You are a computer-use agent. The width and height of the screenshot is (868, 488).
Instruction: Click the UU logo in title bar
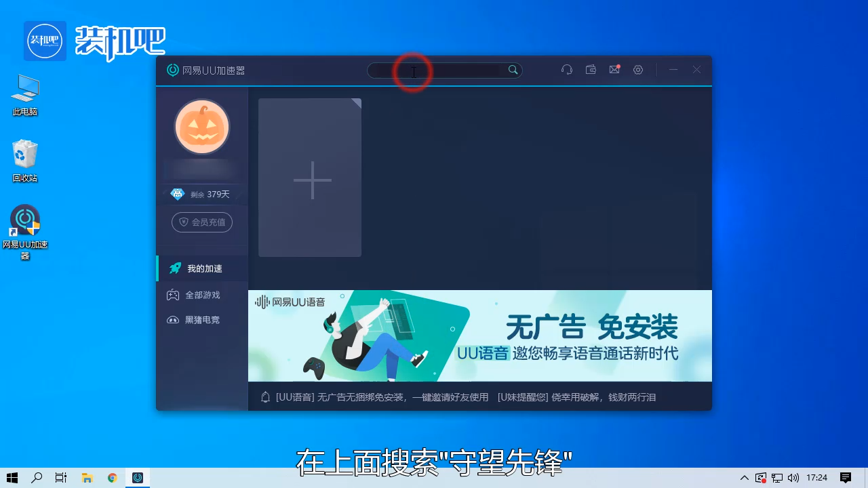click(x=172, y=70)
